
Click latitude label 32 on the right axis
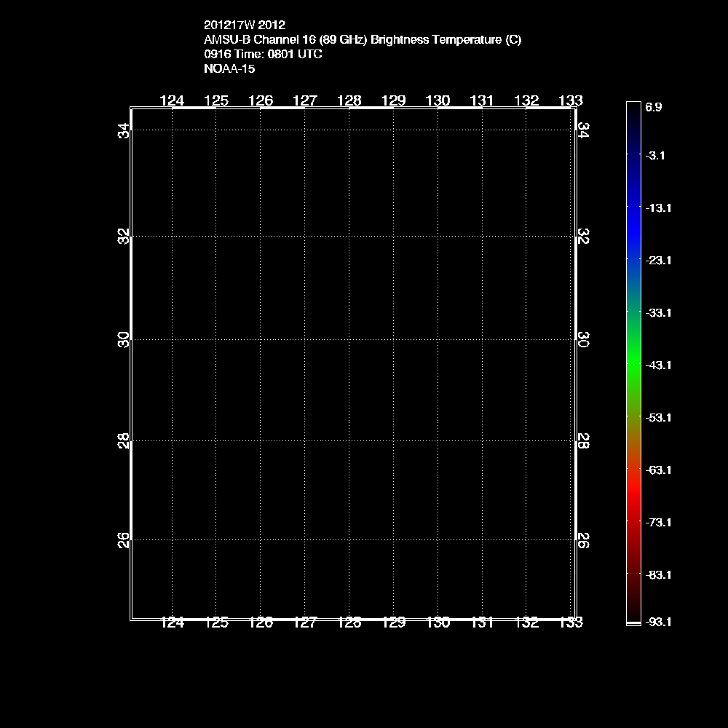(x=582, y=237)
